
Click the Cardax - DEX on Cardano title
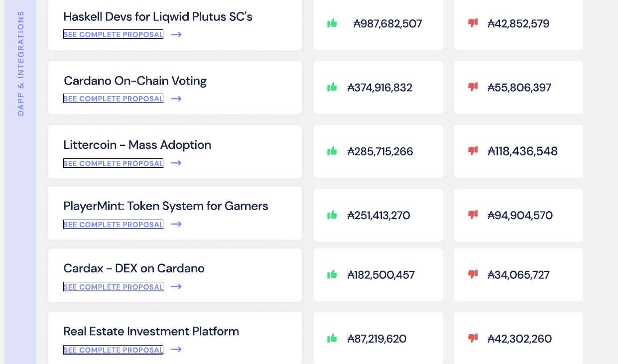(134, 268)
